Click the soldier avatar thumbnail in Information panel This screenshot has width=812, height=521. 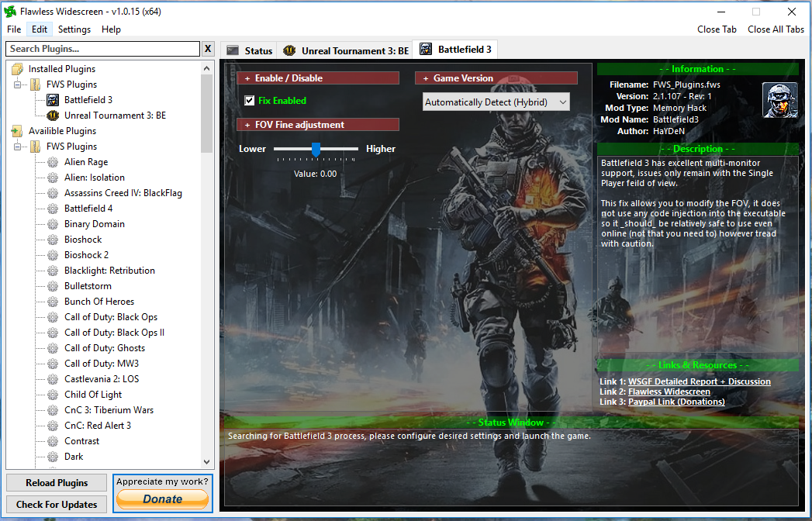click(780, 100)
